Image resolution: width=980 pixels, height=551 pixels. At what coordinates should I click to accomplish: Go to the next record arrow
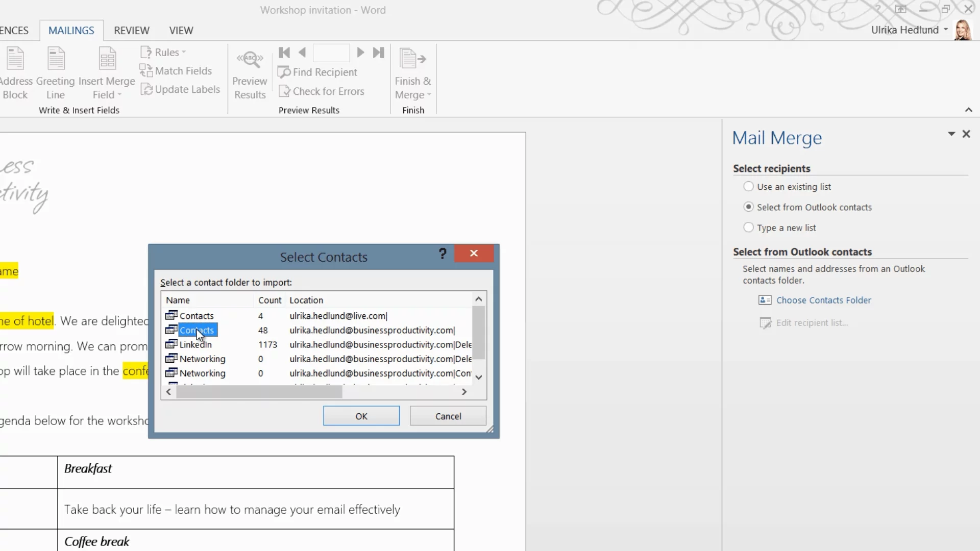point(360,53)
